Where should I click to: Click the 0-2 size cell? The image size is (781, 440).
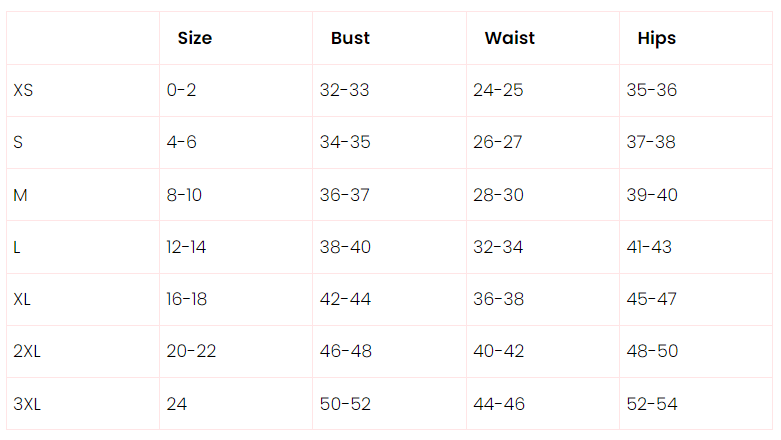point(181,91)
